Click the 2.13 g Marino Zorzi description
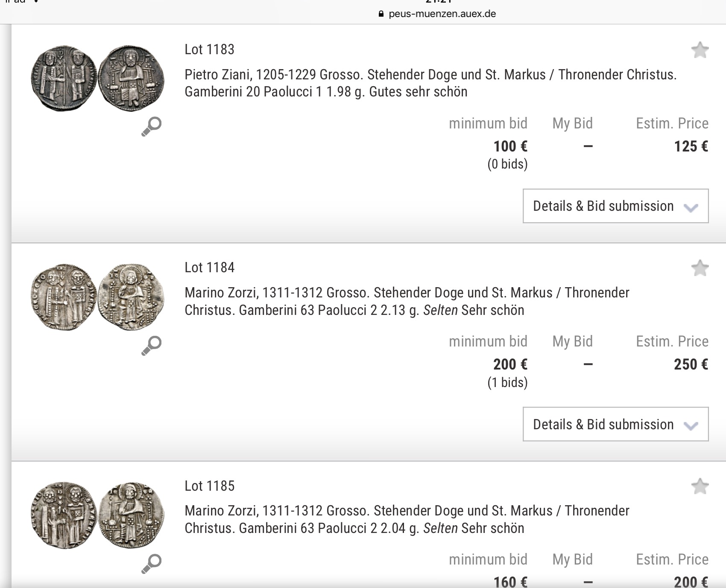The width and height of the screenshot is (726, 588). 407,301
